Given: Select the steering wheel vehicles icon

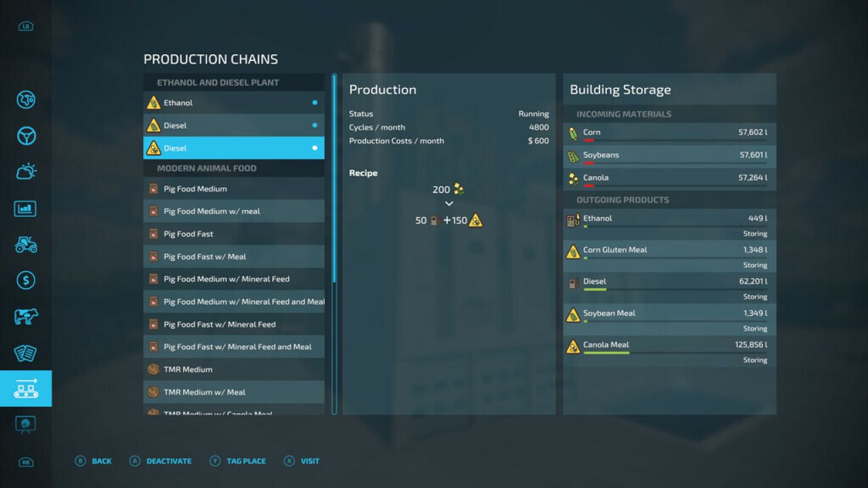Looking at the screenshot, I should coord(26,136).
